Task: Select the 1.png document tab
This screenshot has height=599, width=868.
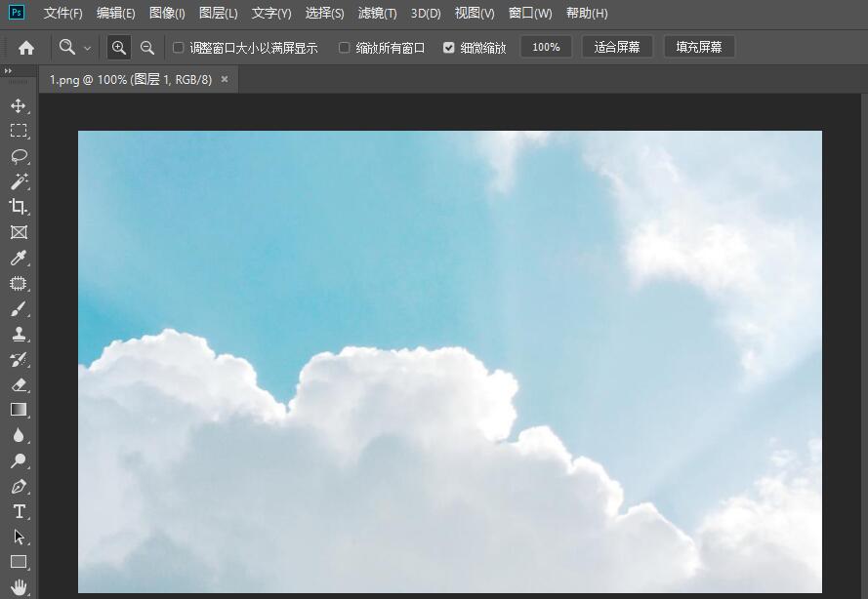Action: pyautogui.click(x=131, y=80)
